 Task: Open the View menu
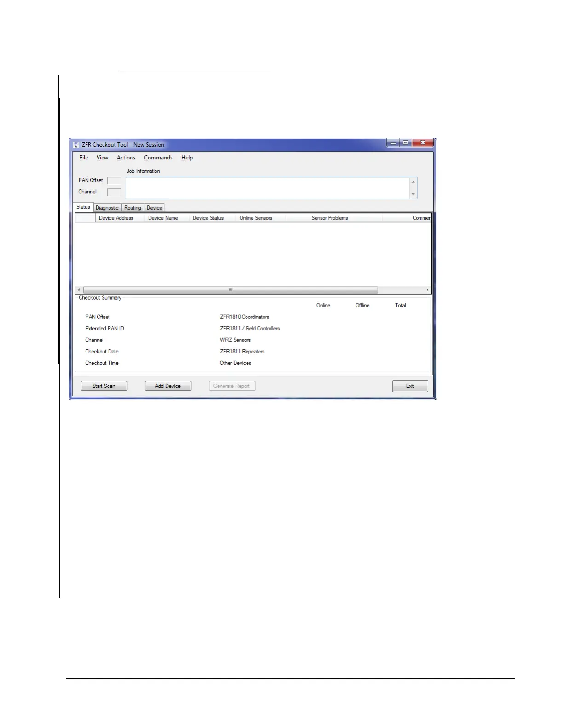[102, 158]
